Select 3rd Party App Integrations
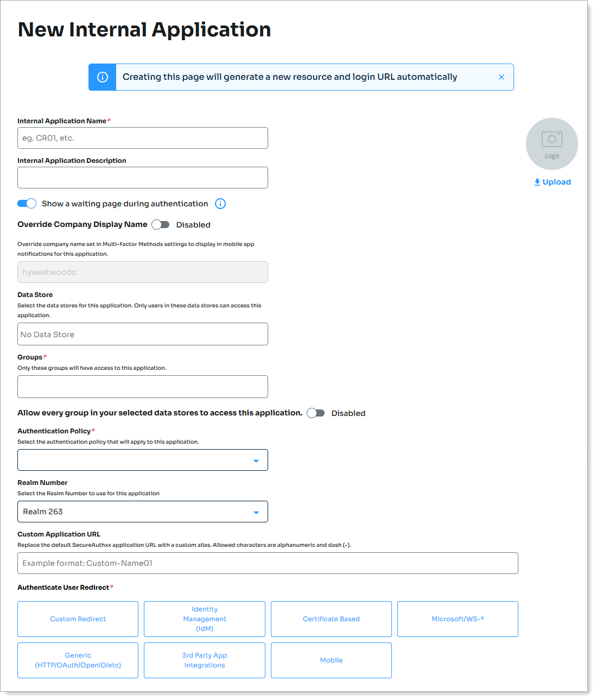This screenshot has height=700, width=596. (205, 660)
